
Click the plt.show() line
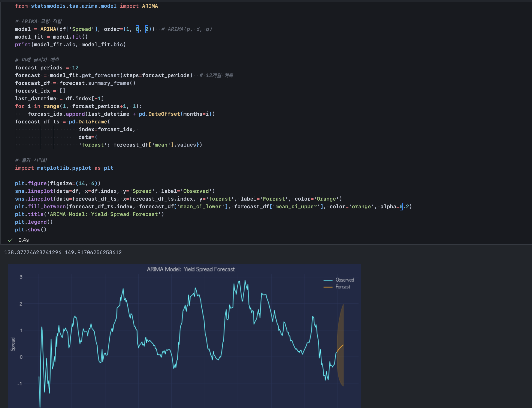click(31, 230)
